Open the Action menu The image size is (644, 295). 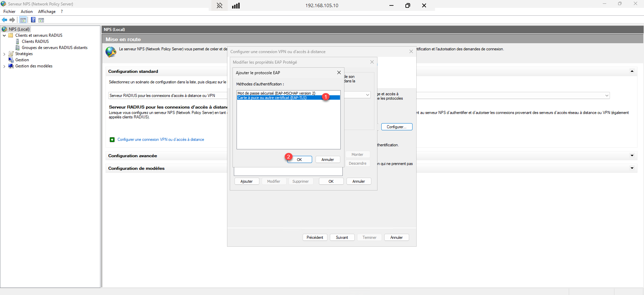point(27,12)
